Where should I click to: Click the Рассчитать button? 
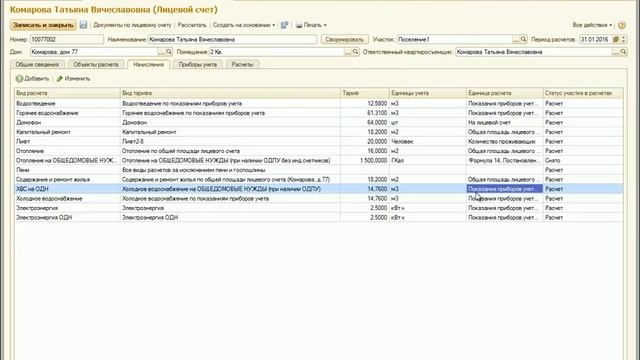[192, 25]
